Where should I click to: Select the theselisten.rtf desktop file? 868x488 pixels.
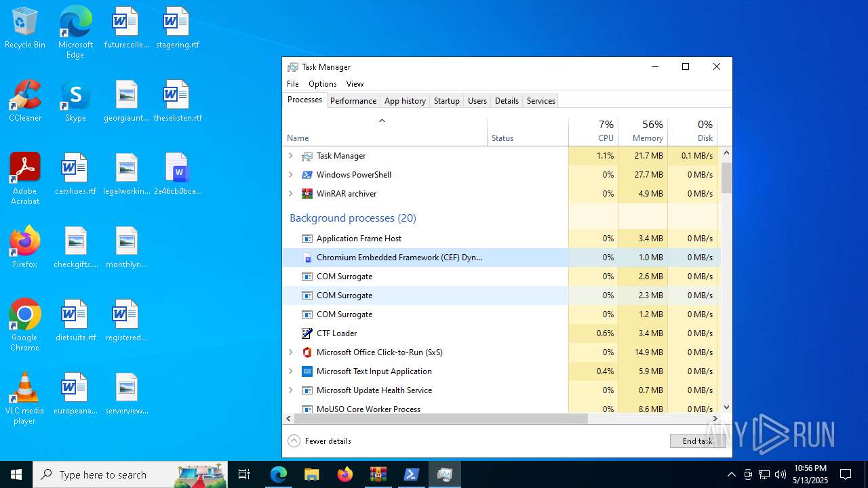[x=178, y=101]
